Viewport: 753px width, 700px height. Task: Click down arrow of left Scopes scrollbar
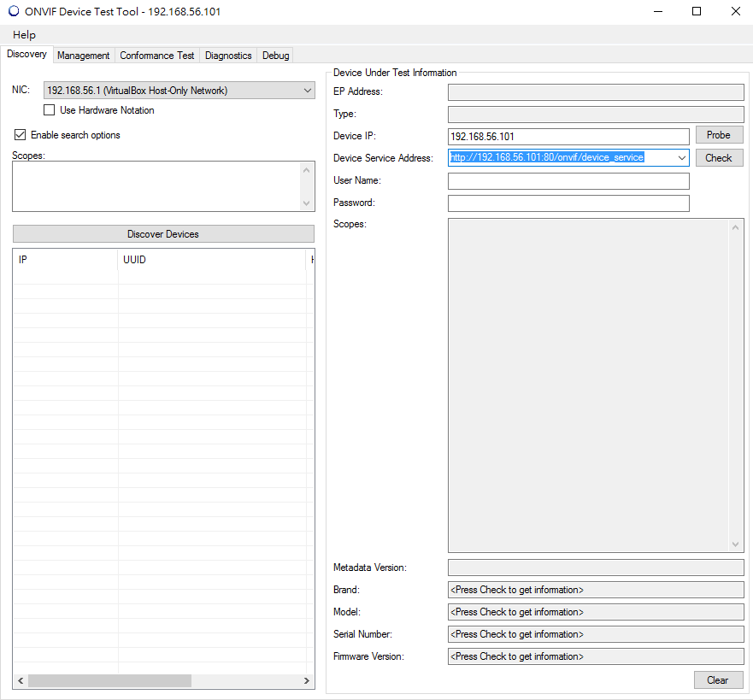[306, 203]
